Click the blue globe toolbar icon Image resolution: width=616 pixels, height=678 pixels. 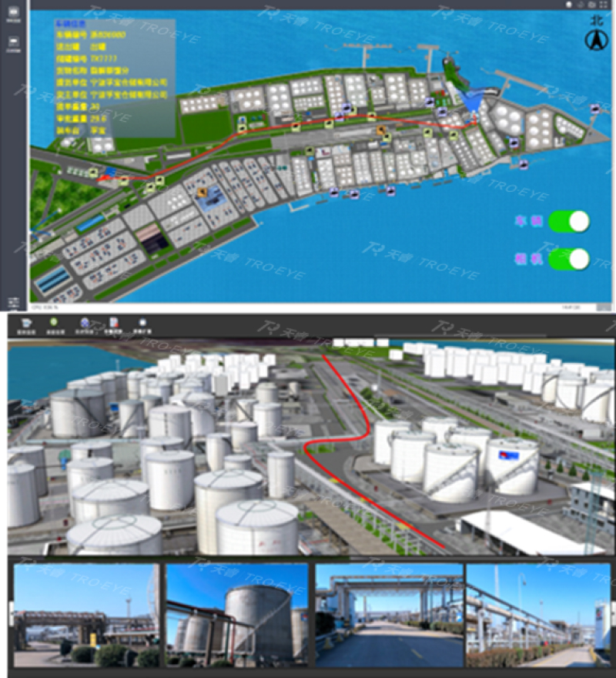click(84, 325)
